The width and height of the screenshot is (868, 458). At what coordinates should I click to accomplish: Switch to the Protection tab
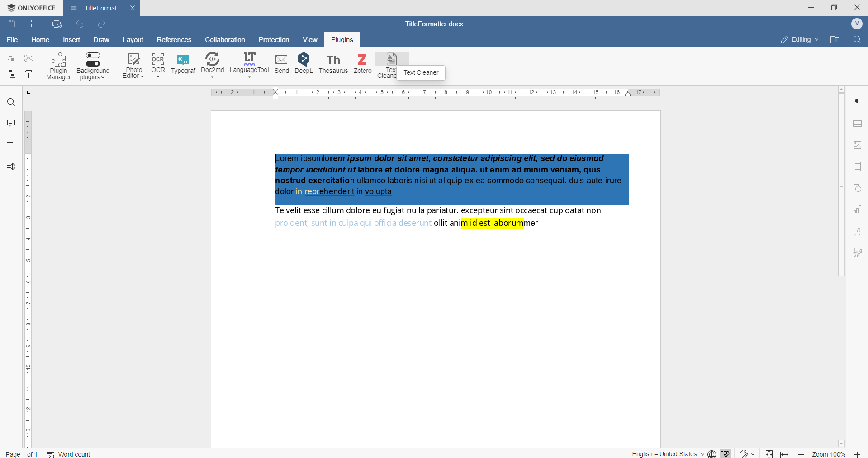[274, 40]
